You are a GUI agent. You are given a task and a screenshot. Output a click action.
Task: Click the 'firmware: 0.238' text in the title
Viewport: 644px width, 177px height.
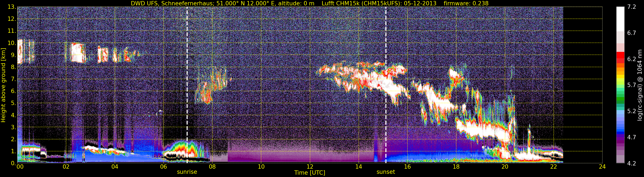click(466, 3)
